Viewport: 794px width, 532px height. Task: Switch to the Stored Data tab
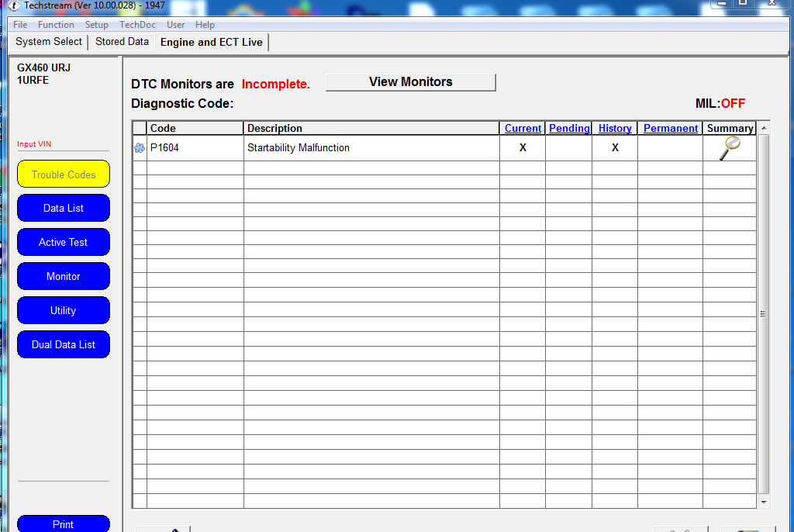click(x=122, y=42)
